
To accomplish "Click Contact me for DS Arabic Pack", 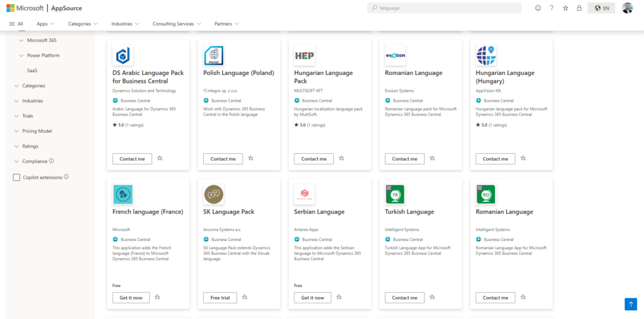I will coord(132,159).
